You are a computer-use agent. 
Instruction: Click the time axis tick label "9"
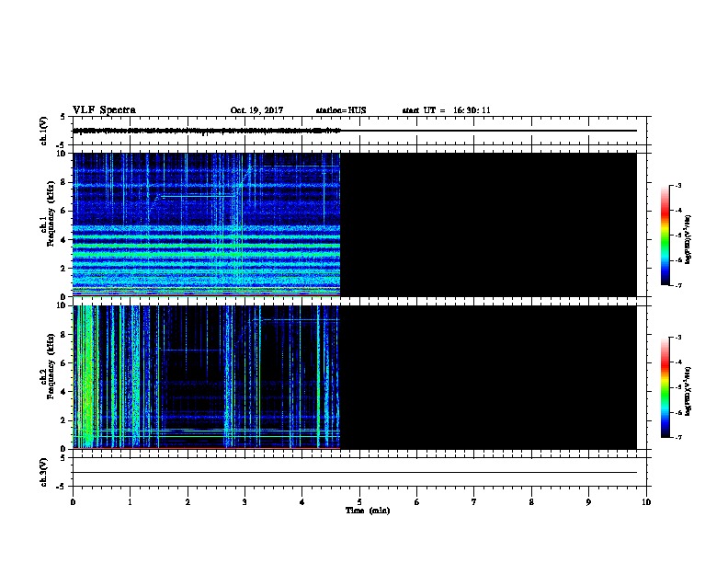588,502
